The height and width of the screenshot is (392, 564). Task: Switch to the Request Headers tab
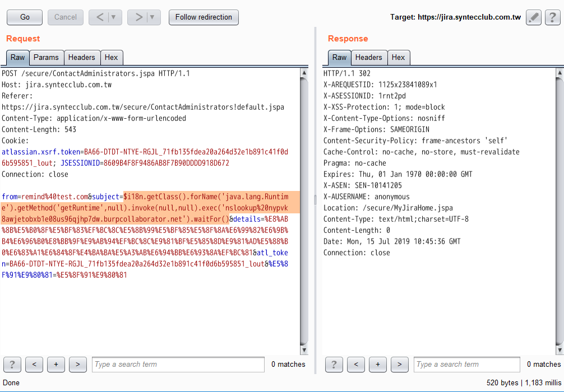point(82,58)
